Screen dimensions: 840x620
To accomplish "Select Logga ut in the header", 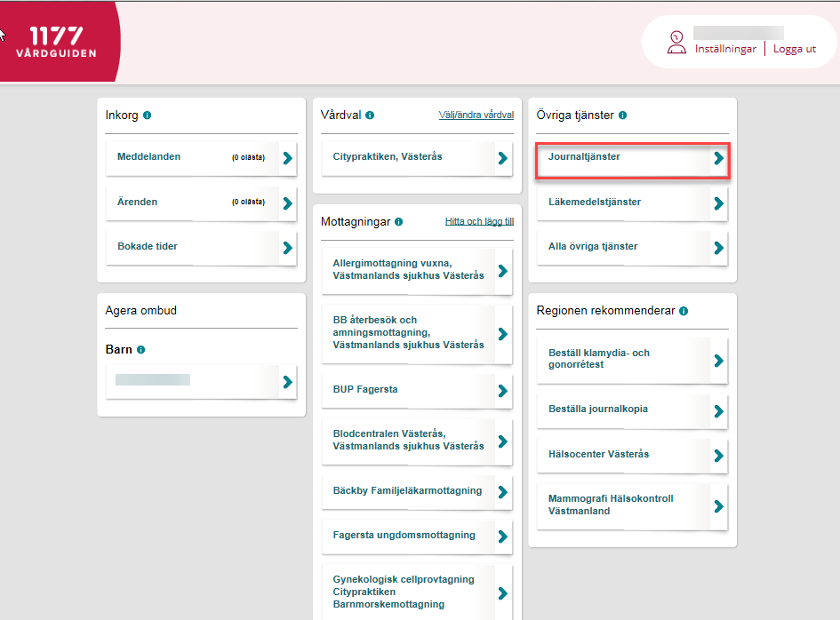I will [794, 49].
